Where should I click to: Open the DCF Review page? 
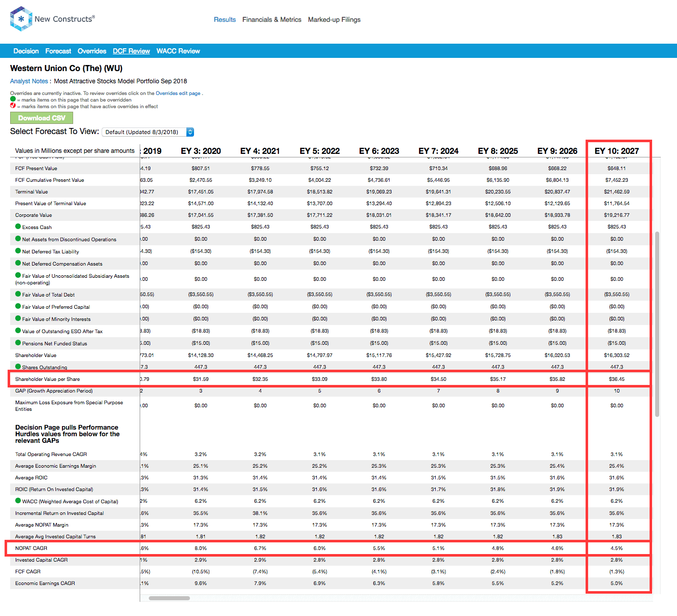[x=131, y=51]
